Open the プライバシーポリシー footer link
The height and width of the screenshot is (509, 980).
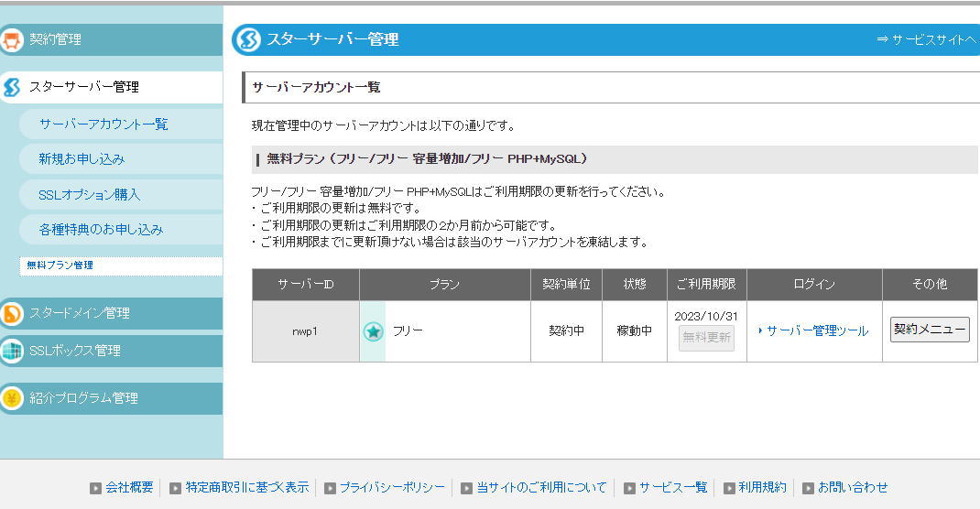391,488
